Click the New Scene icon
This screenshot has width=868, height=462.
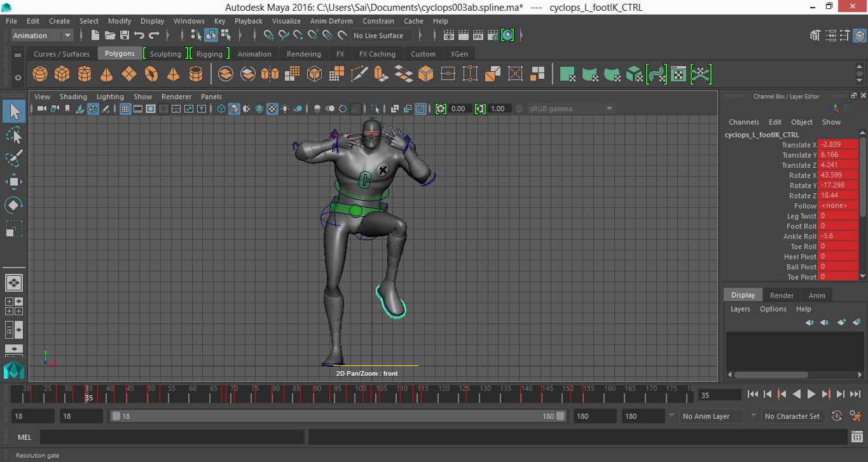(95, 36)
